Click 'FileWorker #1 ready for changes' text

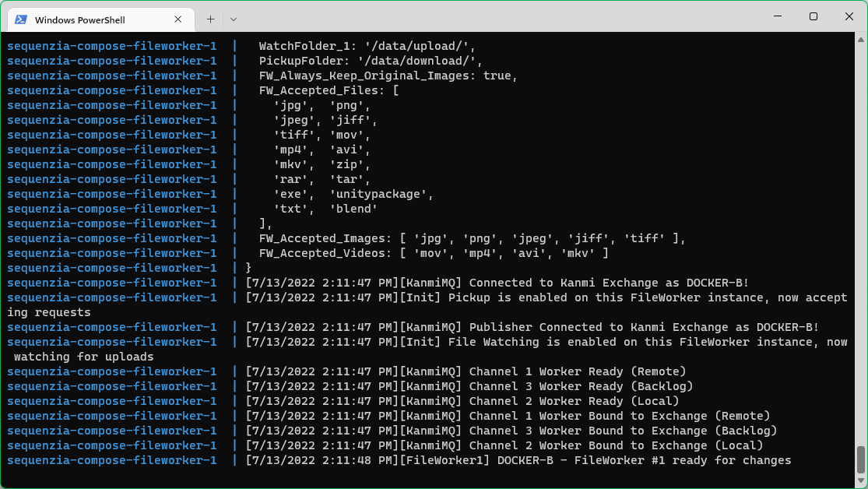tap(683, 461)
